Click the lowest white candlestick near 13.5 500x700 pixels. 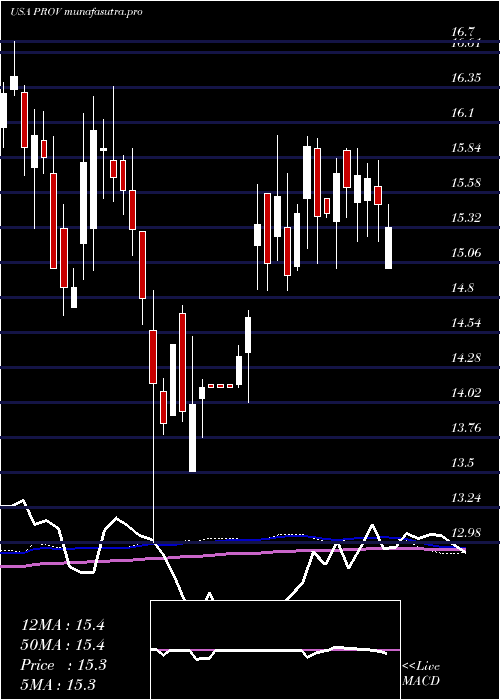[x=192, y=438]
